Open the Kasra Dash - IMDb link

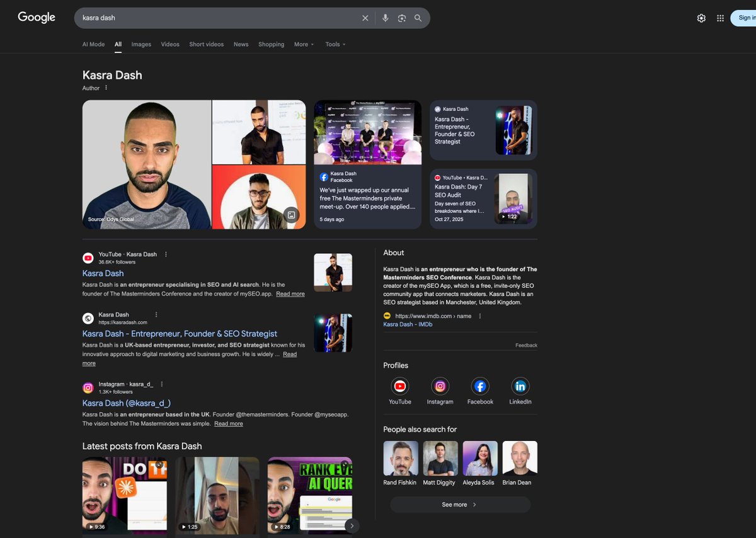(408, 324)
